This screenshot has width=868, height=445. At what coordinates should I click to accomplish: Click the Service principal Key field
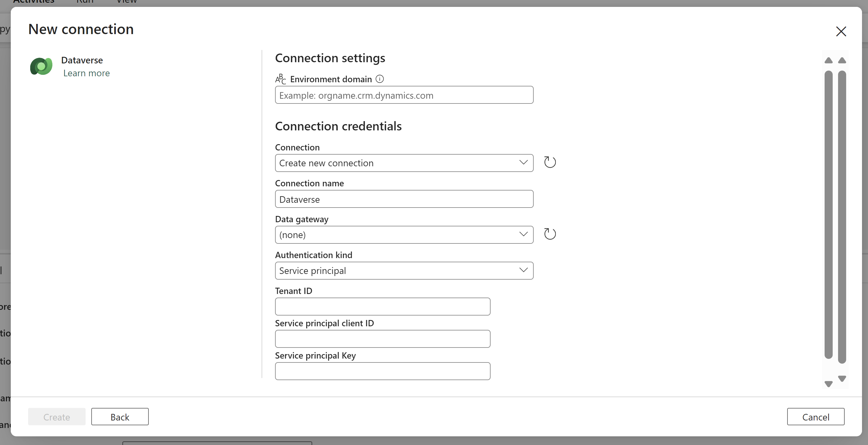click(x=382, y=371)
